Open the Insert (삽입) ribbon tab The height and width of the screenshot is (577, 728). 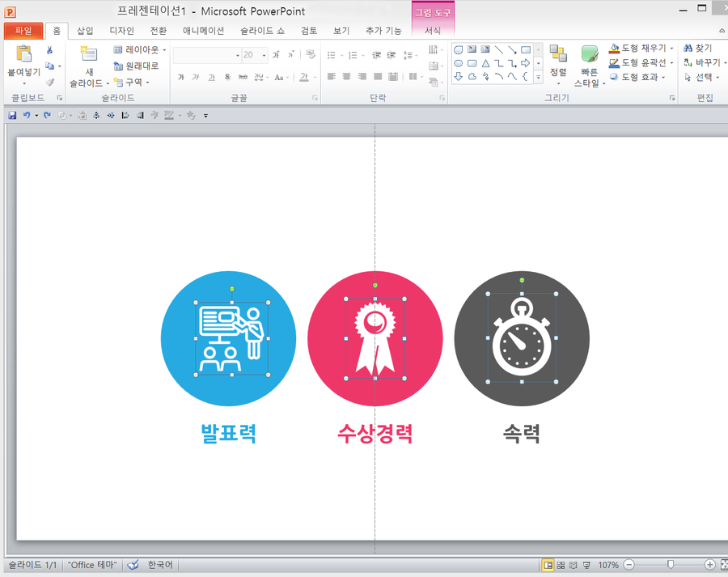pos(85,31)
